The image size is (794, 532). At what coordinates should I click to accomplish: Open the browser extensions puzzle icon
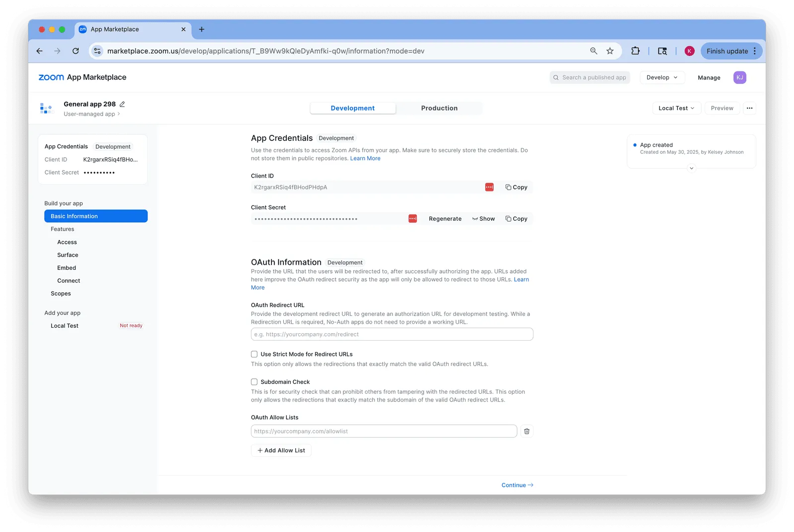click(635, 51)
